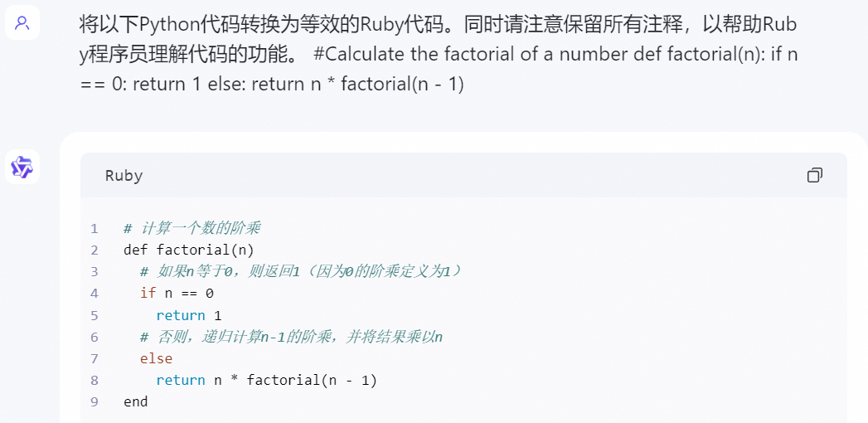
Task: Click the user avatar icon
Action: coord(22,23)
